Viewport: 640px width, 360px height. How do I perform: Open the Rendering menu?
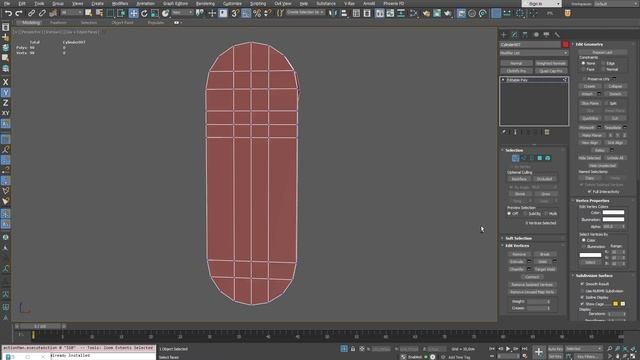click(205, 3)
